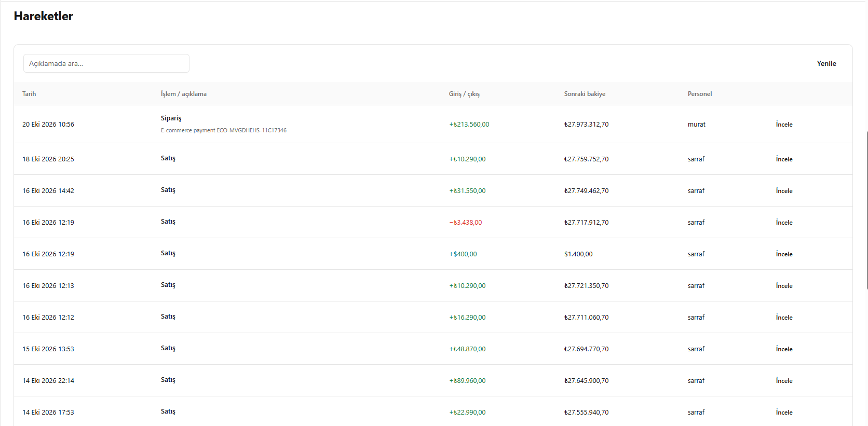Click the red −₺3.438,00 amount
This screenshot has height=426, width=868.
point(466,223)
